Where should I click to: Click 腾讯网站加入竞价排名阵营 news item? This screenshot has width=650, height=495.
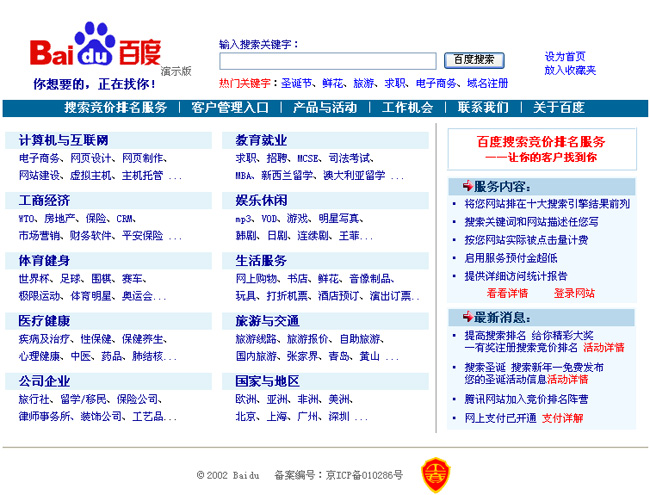[526, 399]
